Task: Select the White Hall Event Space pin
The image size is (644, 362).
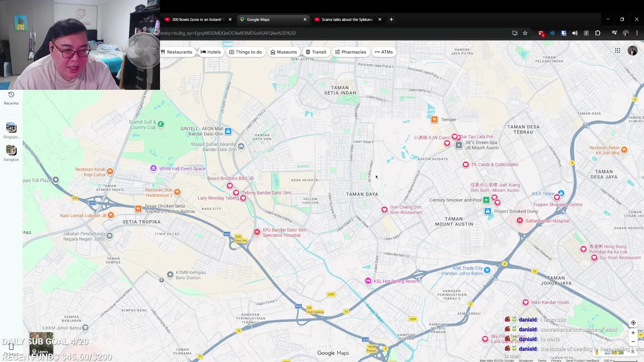Action: tap(153, 168)
